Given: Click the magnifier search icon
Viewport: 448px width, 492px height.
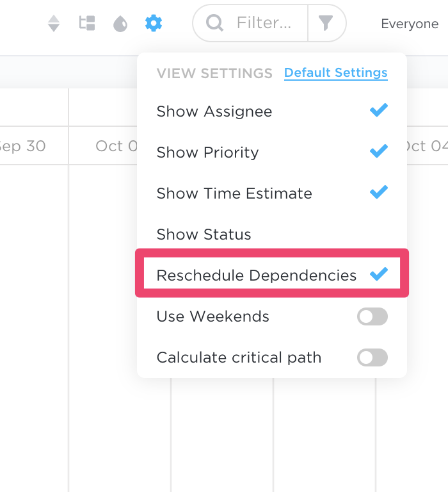Looking at the screenshot, I should coord(215,23).
